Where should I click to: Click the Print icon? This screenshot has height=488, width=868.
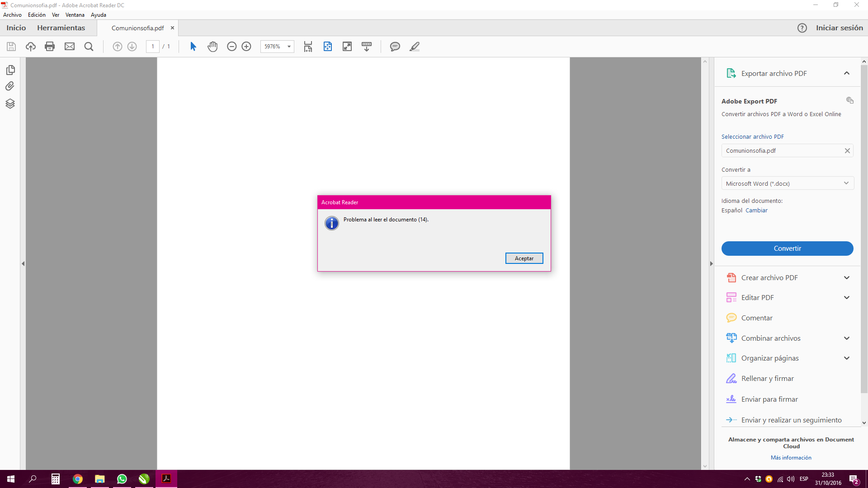tap(50, 47)
